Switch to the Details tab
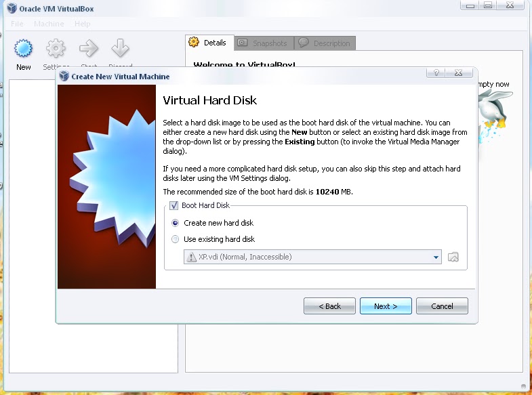The image size is (532, 395). (x=209, y=43)
